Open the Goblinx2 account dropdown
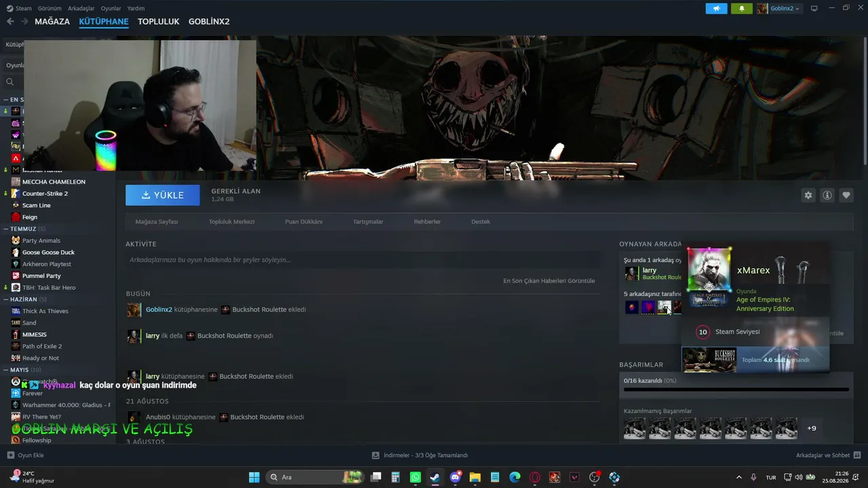Viewport: 868px width, 488px height. 778,8
